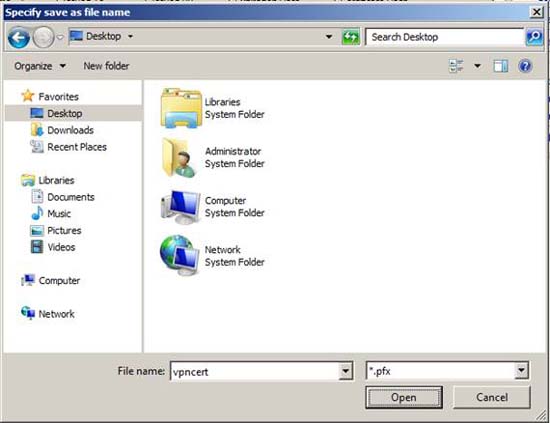Click the blue Back arrow button

coord(19,37)
